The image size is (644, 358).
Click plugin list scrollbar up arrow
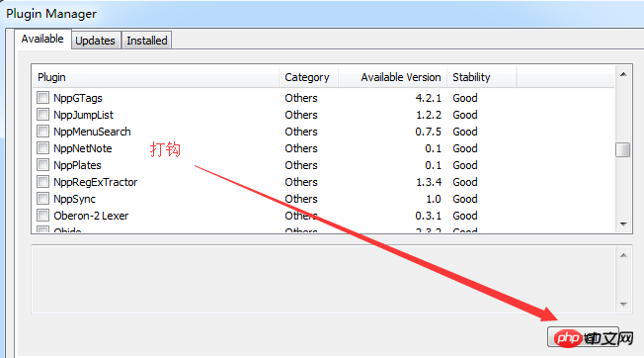coord(623,74)
